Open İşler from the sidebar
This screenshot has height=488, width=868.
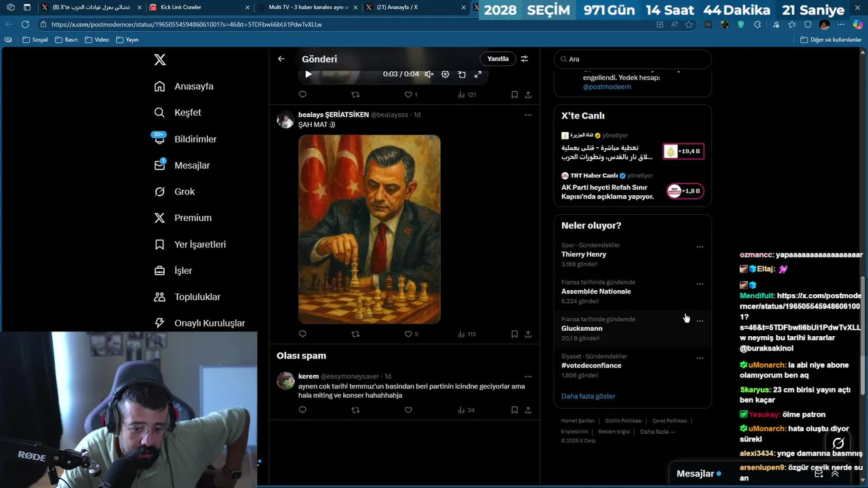click(173, 270)
